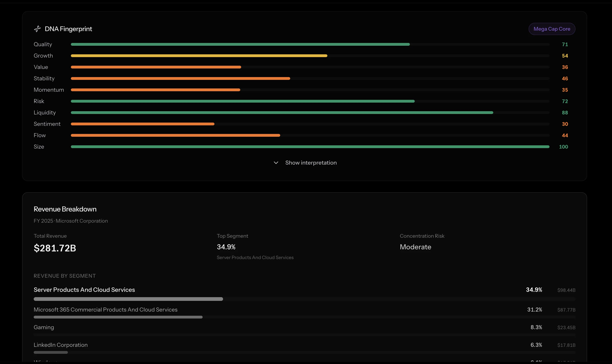Select the Momentum bar
The width and height of the screenshot is (612, 364).
[x=155, y=90]
